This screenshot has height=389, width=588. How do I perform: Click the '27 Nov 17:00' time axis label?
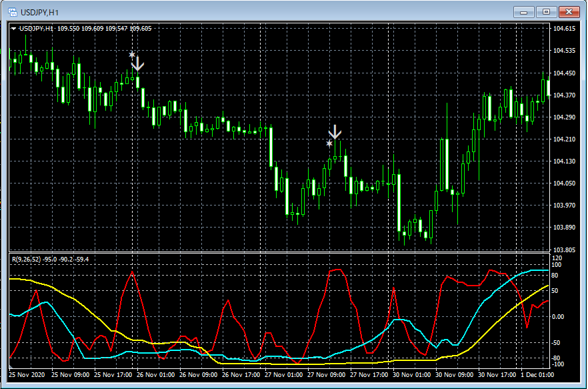tap(369, 375)
